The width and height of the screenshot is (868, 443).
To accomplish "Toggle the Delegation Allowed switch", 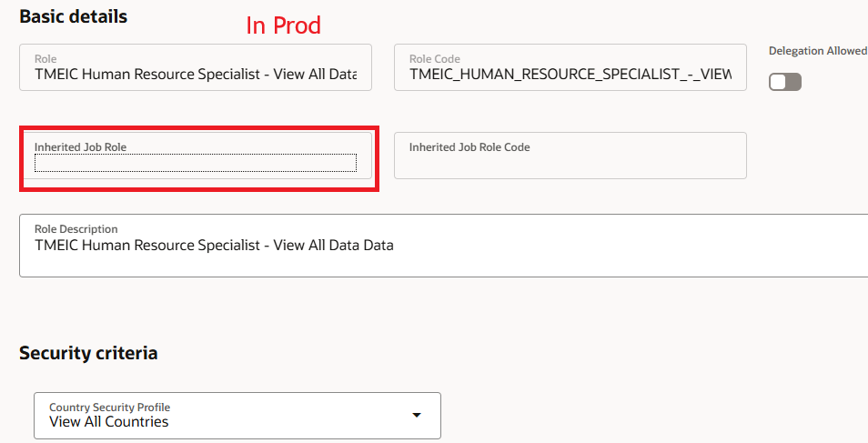I will pyautogui.click(x=785, y=82).
